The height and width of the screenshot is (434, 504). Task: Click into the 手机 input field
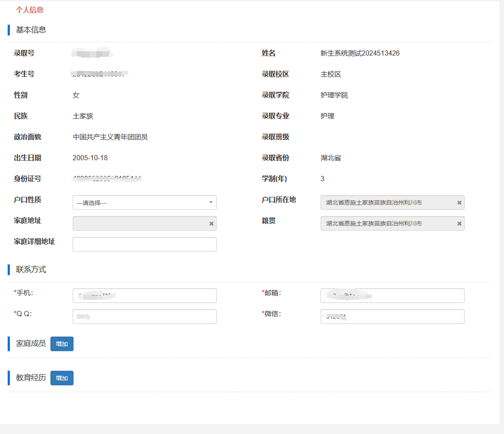(145, 296)
